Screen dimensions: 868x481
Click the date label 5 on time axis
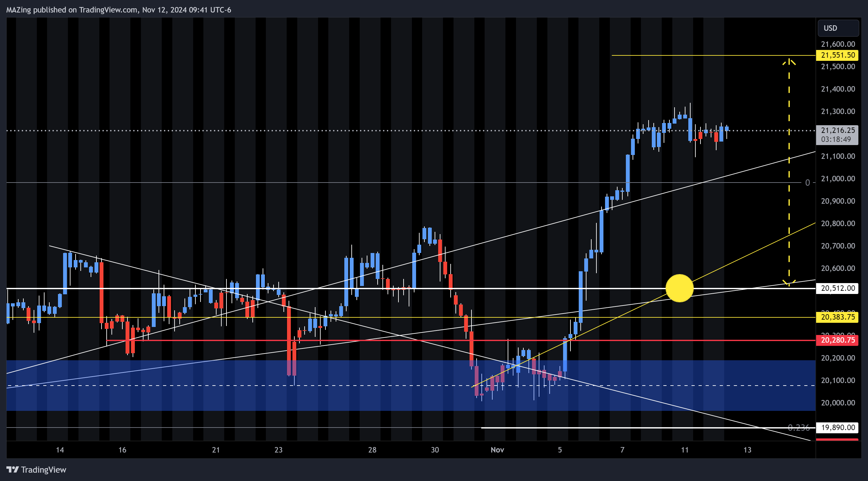[x=560, y=450]
